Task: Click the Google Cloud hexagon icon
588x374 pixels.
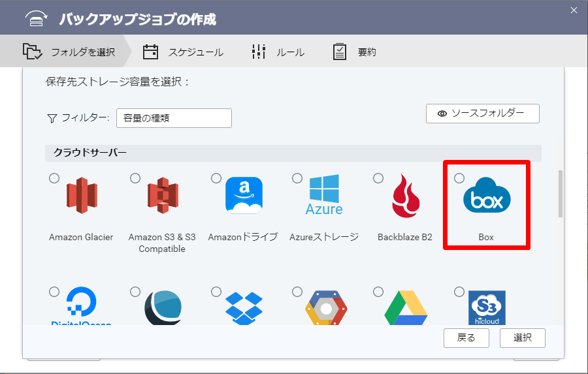Action: click(326, 307)
